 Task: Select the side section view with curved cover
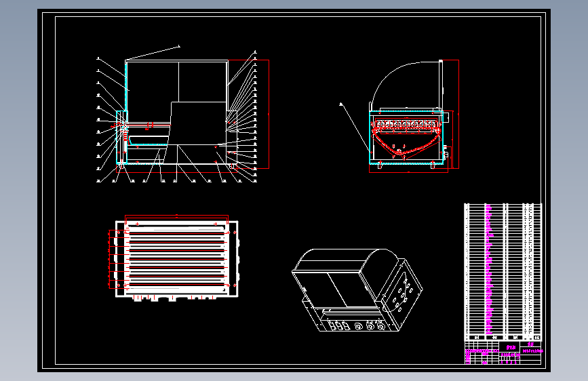pos(399,116)
